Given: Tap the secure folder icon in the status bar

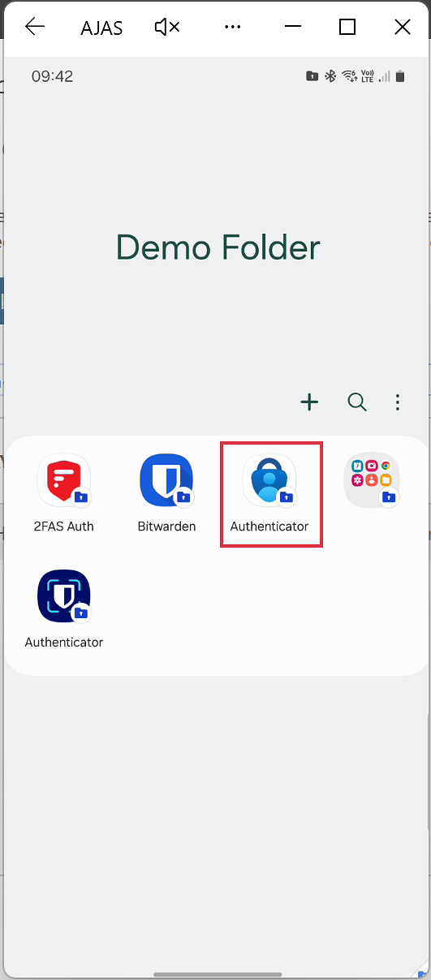Looking at the screenshot, I should point(312,76).
